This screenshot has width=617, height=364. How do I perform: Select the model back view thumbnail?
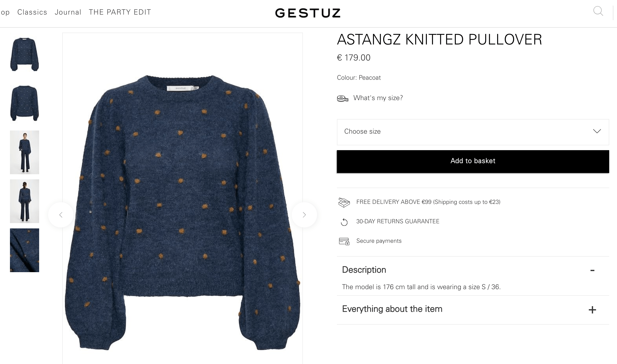coord(25,201)
